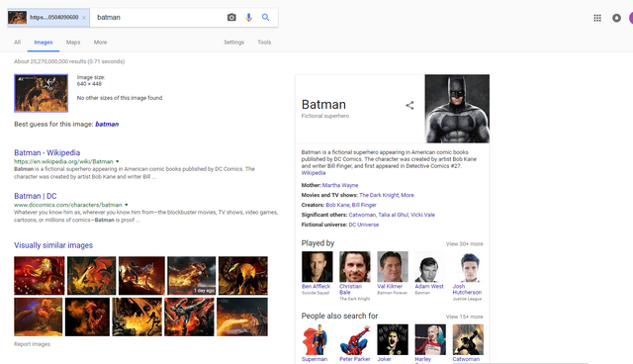Open the Talia al Ghul link
Screen dimensions: 633x364
(x=394, y=215)
